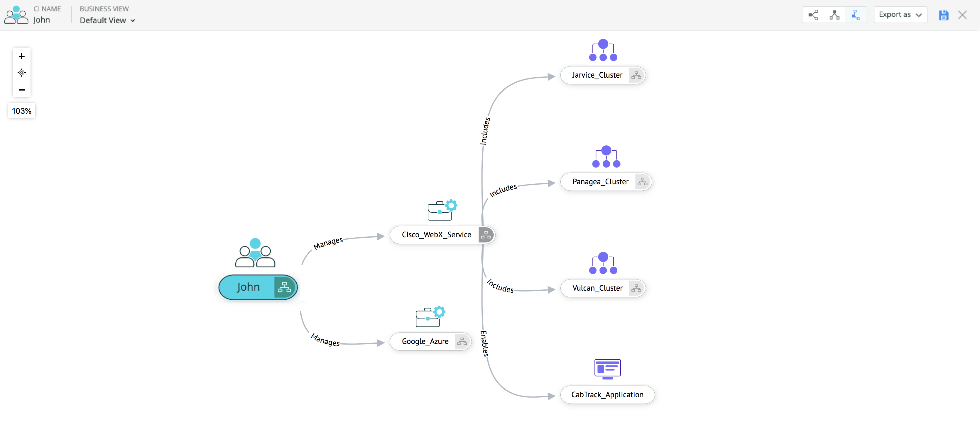Zoom out with the minus button

(22, 90)
